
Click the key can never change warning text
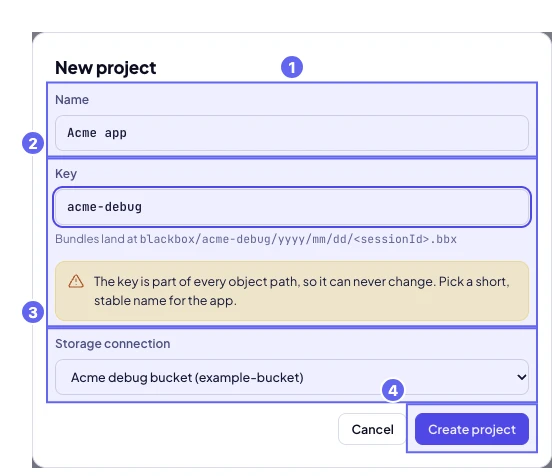tap(302, 291)
